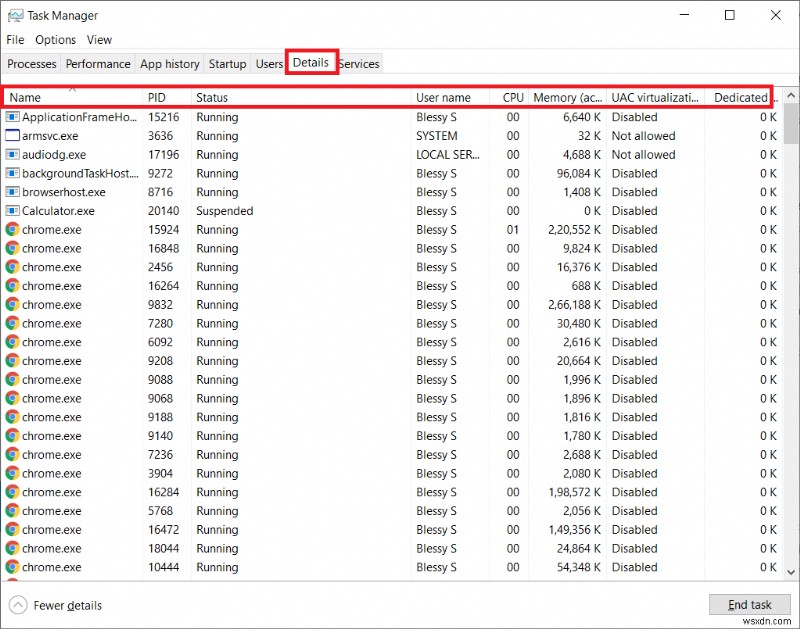Click the ApplicationFrameHost.exe process icon
This screenshot has height=629, width=800.
click(10, 117)
